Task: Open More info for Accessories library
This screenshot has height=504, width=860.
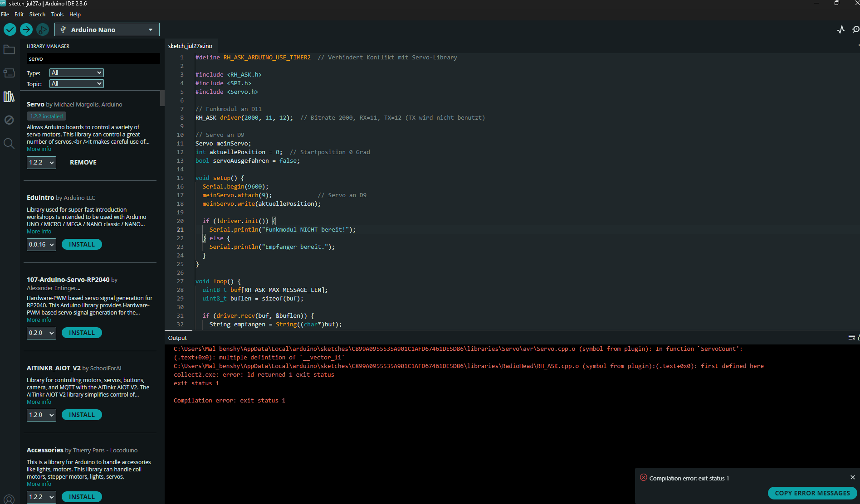Action: point(39,484)
